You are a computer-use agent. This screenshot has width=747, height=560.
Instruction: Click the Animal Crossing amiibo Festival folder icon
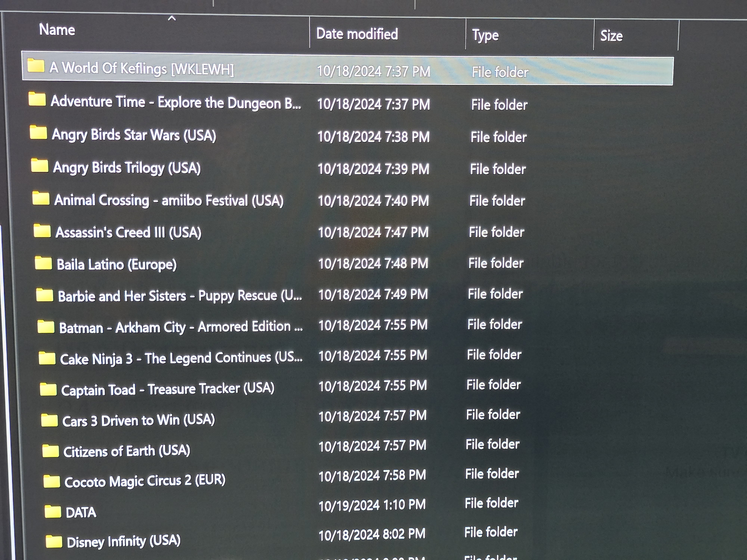pos(41,198)
